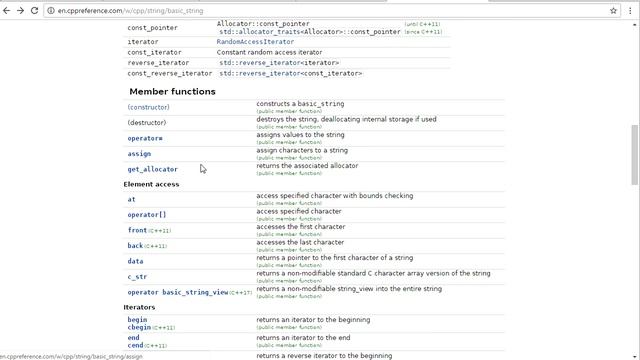Click the 'const_iterator' type name
Viewport: 640px width, 360px height.
click(x=154, y=52)
